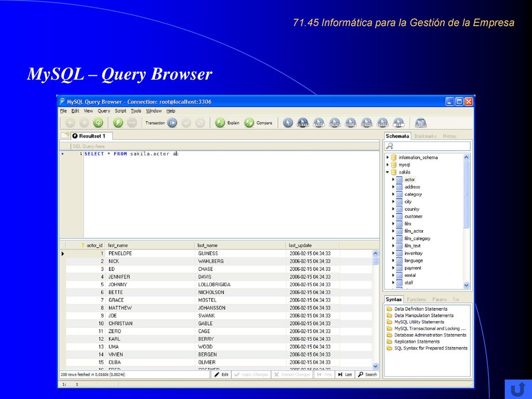
Task: Click the schemata tree scroll-up arrow
Action: tap(466, 157)
